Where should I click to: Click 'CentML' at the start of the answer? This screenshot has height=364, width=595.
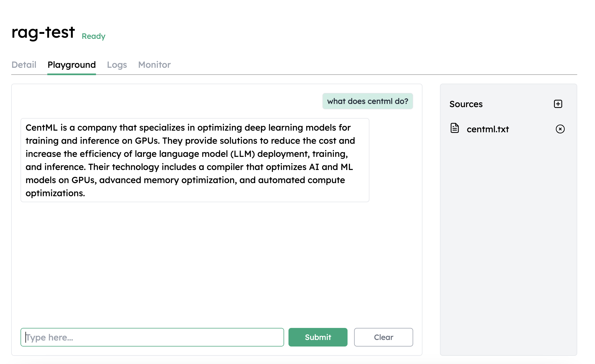click(42, 128)
